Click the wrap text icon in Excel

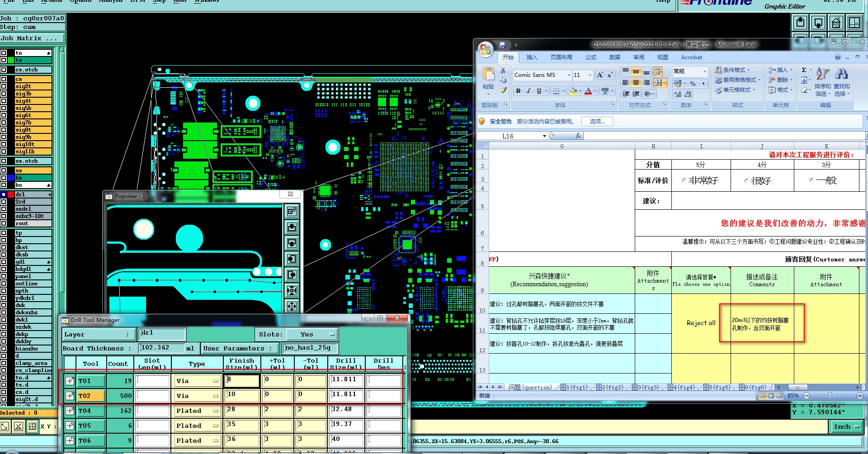click(x=658, y=71)
